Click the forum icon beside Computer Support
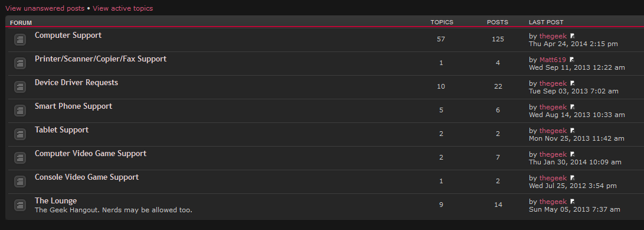The image size is (644, 230). coord(20,40)
